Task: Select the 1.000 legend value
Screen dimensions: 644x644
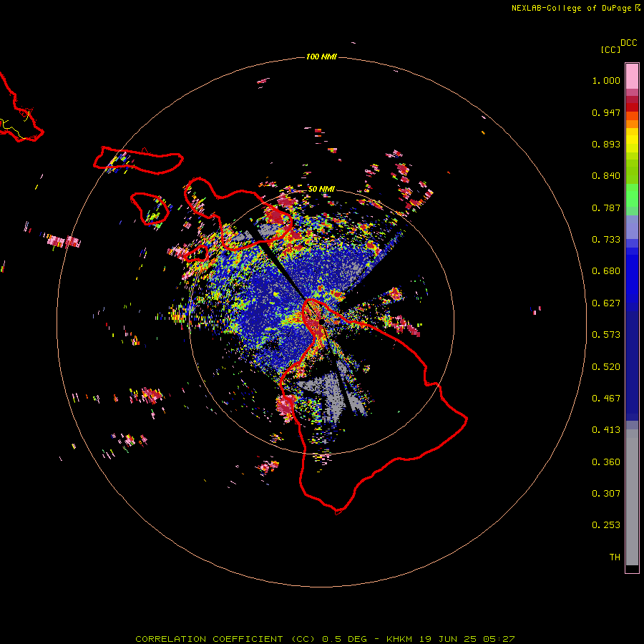Action: tap(606, 80)
